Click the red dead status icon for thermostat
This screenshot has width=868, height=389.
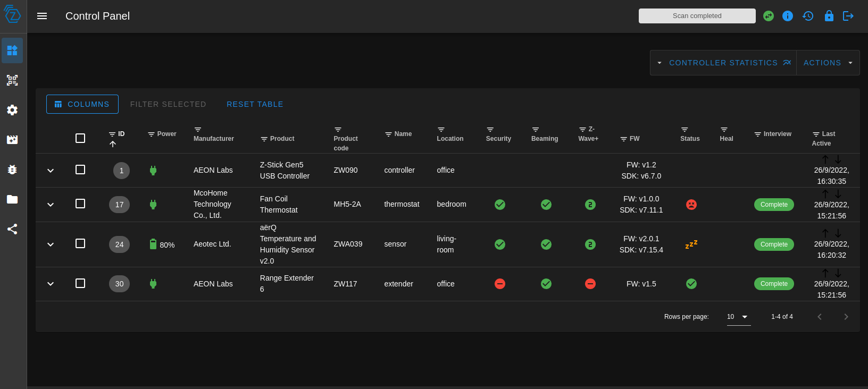[x=691, y=205]
